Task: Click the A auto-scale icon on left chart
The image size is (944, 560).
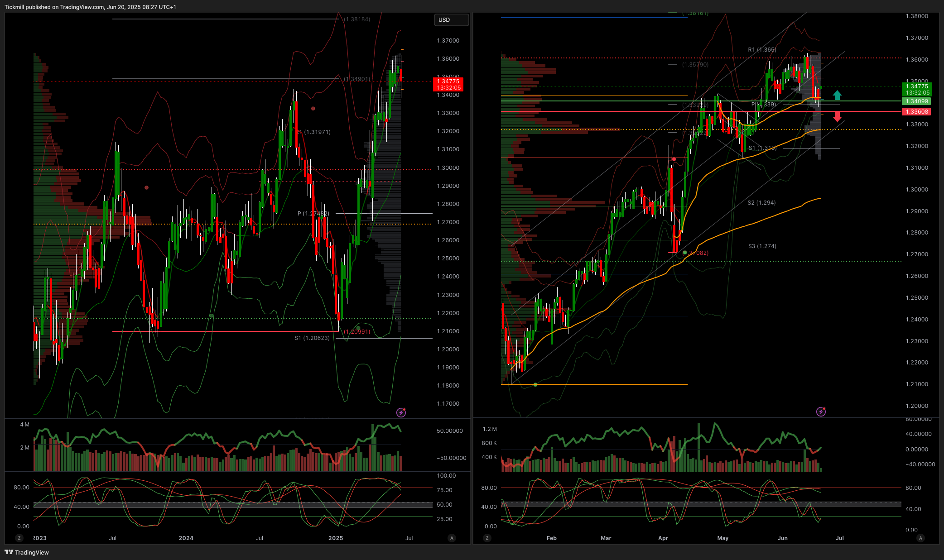Action: point(452,538)
